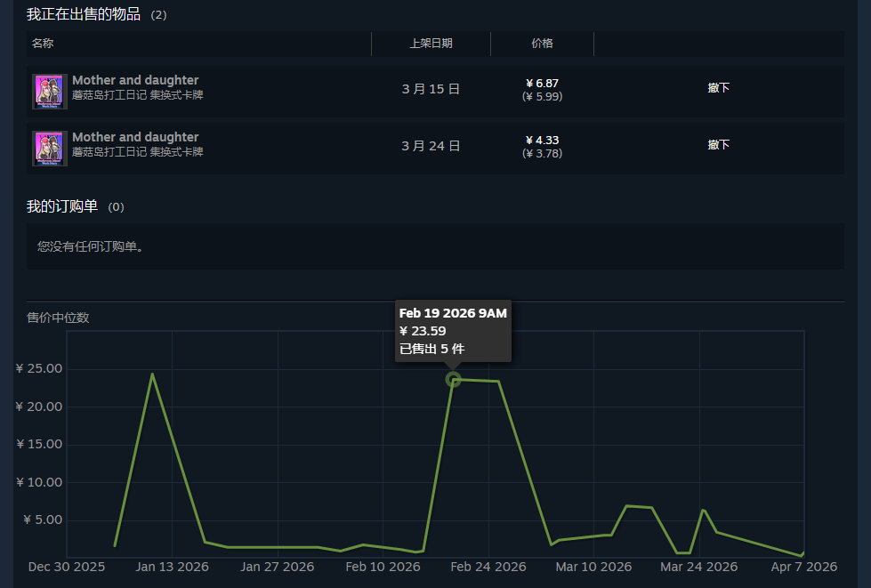Open "Mother and daughter" listing priced ¥ 6.87
Viewport: 871px width, 588px height.
point(135,81)
